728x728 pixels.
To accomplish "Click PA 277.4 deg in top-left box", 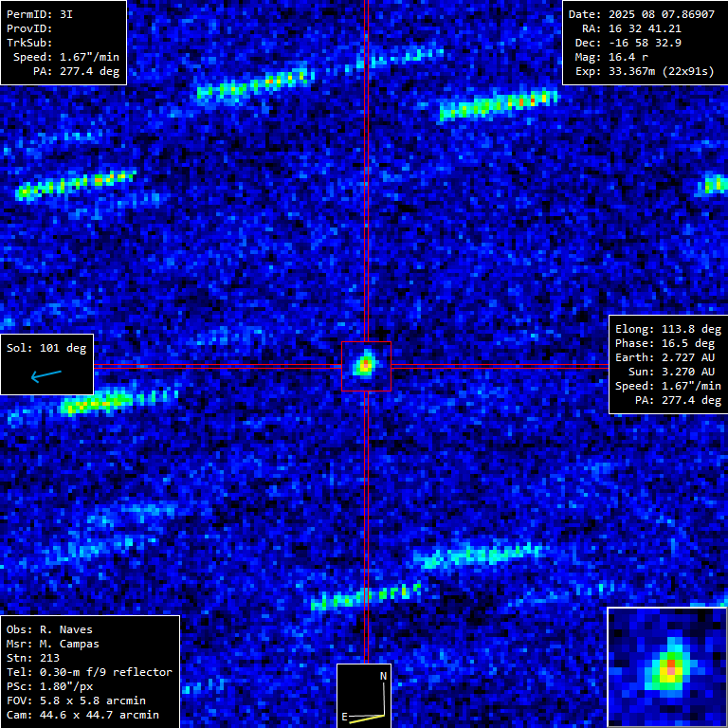I will pos(76,71).
